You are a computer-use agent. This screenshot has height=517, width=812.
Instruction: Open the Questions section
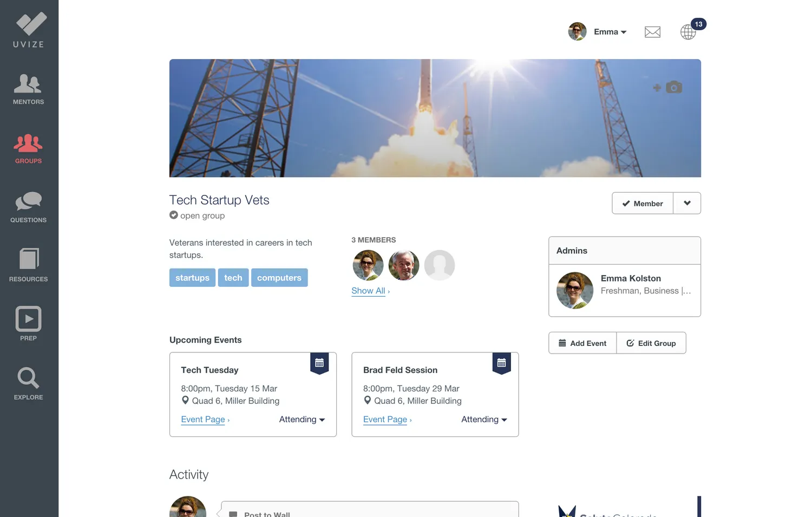(28, 207)
